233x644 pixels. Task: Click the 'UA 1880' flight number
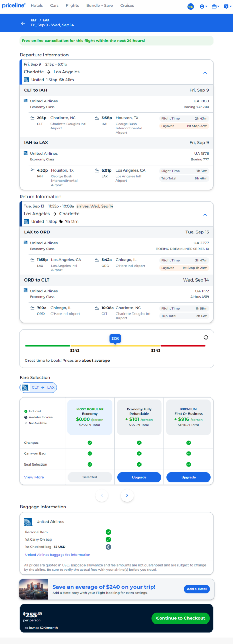click(201, 101)
